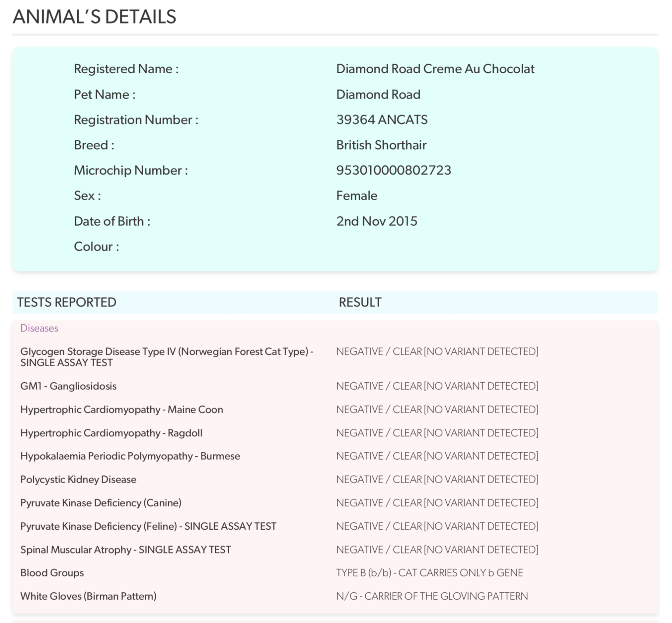This screenshot has width=672, height=623.
Task: Click the ANIMAL'S DETAILS heading
Action: tap(94, 17)
